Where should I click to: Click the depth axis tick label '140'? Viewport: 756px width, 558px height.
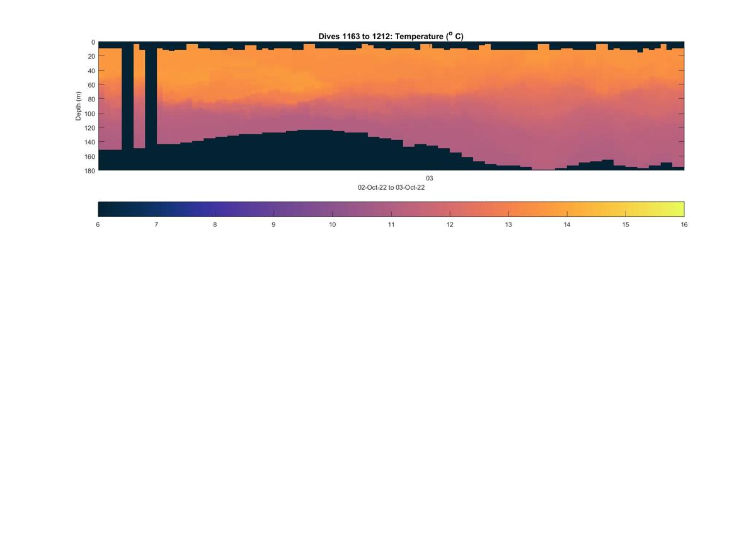(89, 142)
